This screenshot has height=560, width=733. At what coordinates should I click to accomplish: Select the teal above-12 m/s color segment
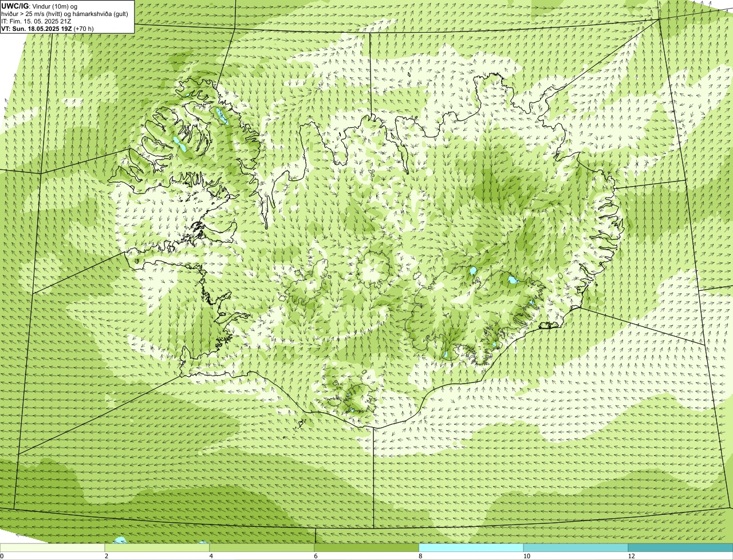tap(680, 547)
